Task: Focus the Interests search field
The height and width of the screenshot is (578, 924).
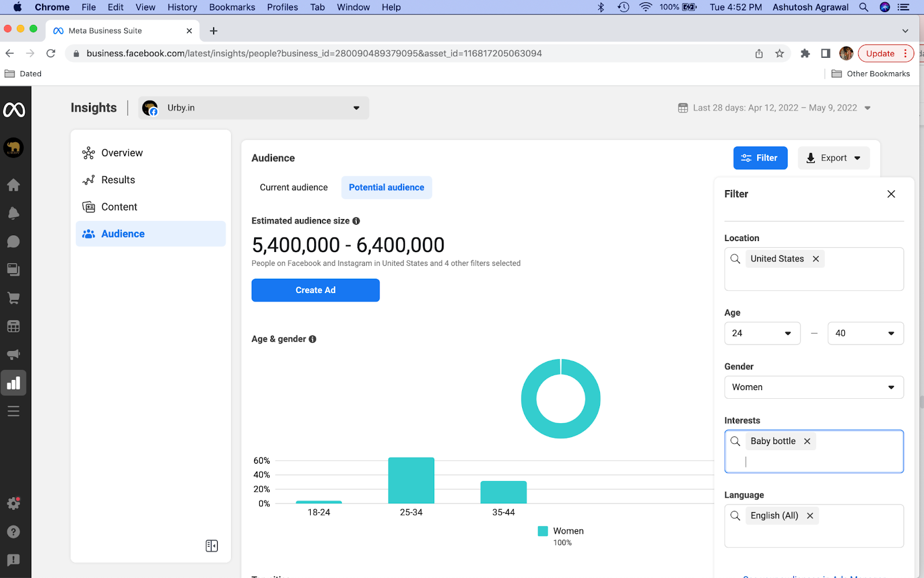Action: pyautogui.click(x=814, y=451)
